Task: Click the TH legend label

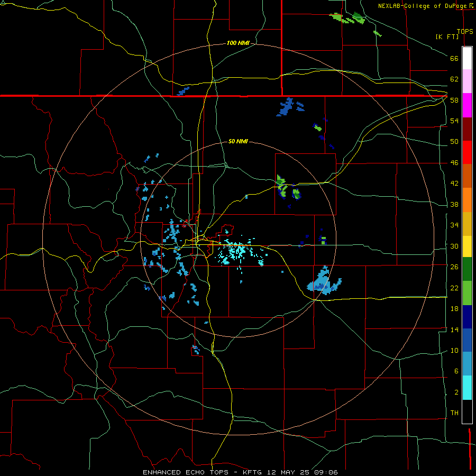Action: point(454,413)
